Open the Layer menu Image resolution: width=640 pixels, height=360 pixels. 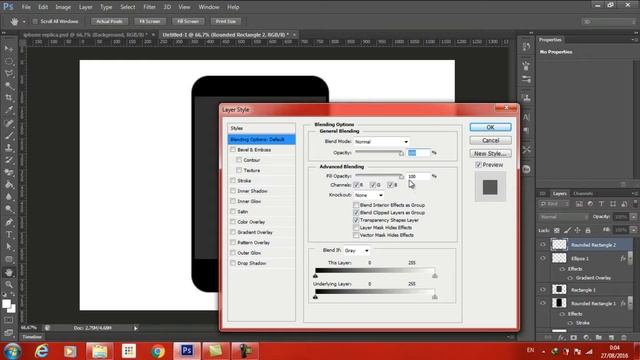[85, 7]
